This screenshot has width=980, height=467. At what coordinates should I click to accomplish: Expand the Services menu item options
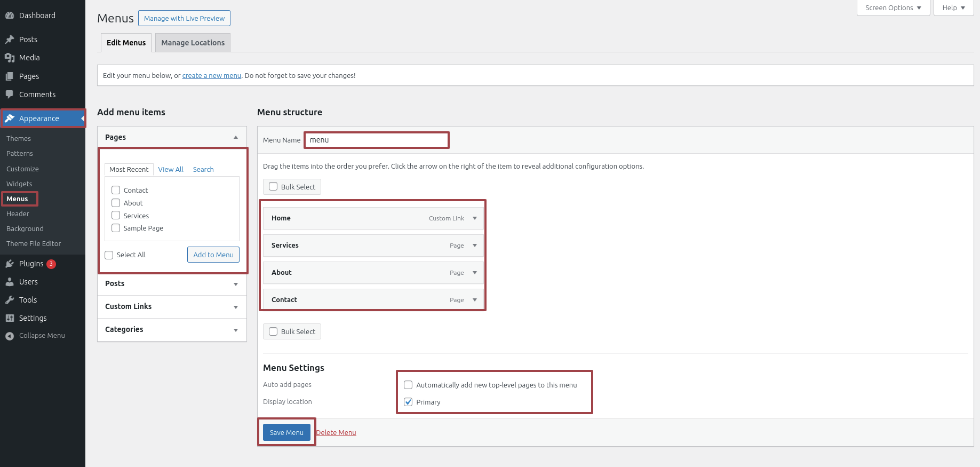tap(475, 246)
